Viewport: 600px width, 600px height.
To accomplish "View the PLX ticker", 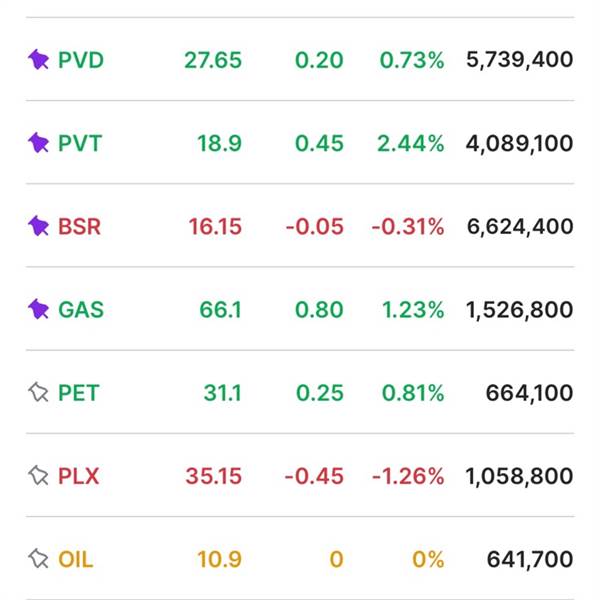I will (x=78, y=476).
